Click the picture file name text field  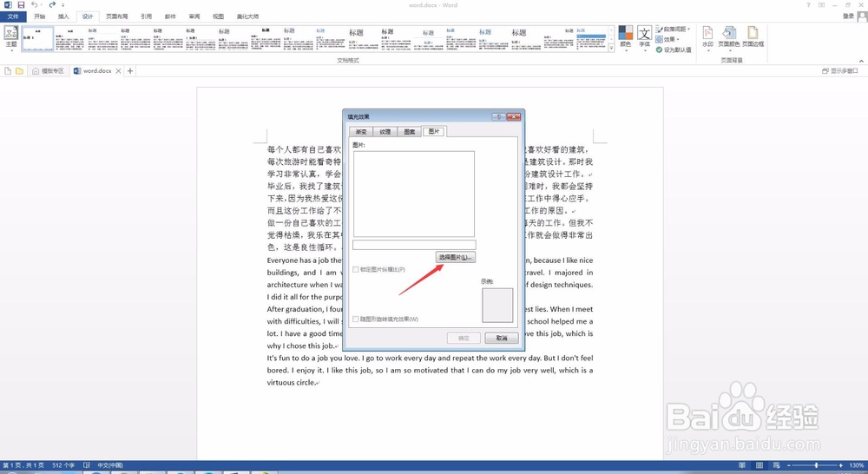[x=414, y=245]
